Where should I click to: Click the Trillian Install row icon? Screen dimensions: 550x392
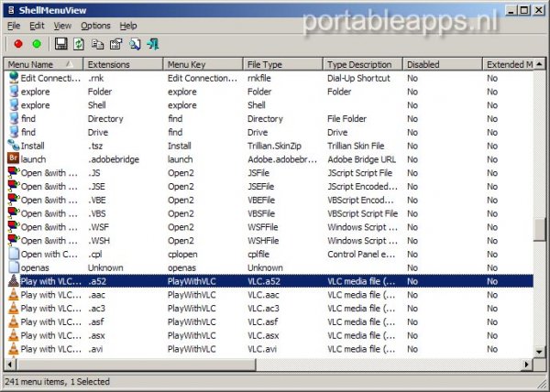pyautogui.click(x=14, y=145)
